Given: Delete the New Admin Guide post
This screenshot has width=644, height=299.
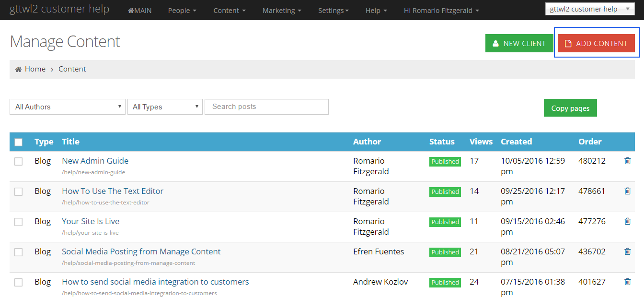Looking at the screenshot, I should [627, 161].
